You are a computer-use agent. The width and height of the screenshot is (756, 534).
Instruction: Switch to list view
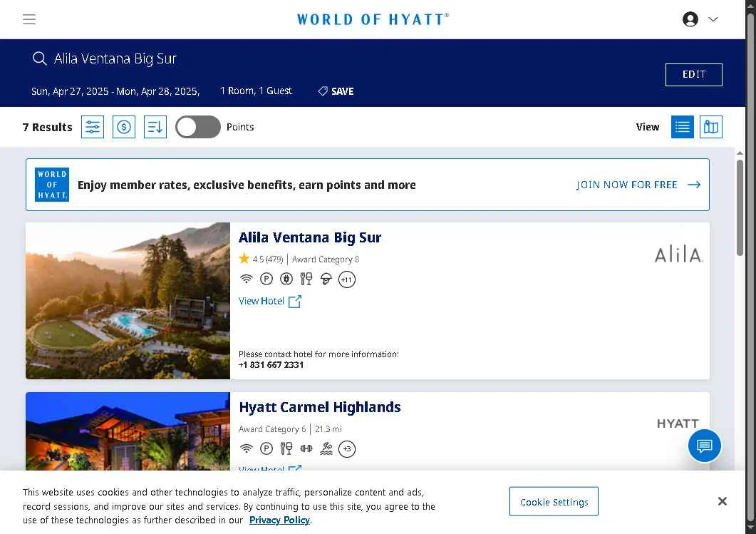(x=682, y=127)
